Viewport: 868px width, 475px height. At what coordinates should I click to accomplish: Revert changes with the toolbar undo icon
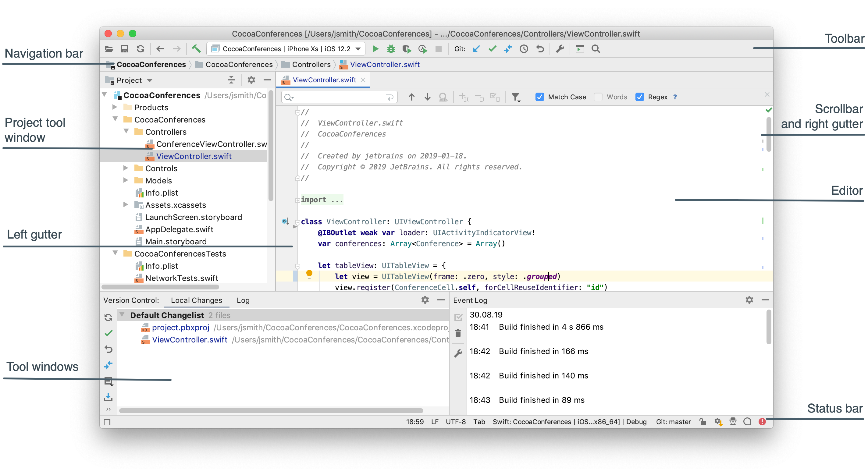coord(540,49)
